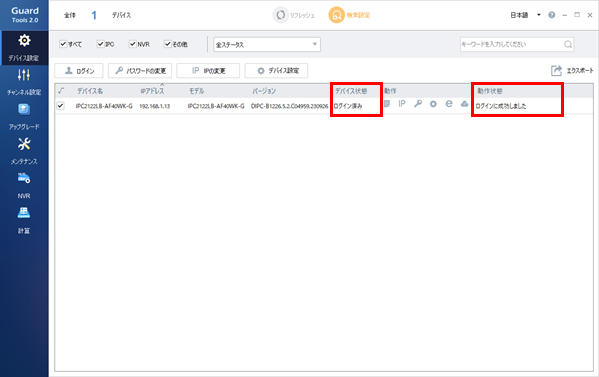599x377 pixels.
Task: Click the ログインに成功しました status text
Action: coord(500,106)
